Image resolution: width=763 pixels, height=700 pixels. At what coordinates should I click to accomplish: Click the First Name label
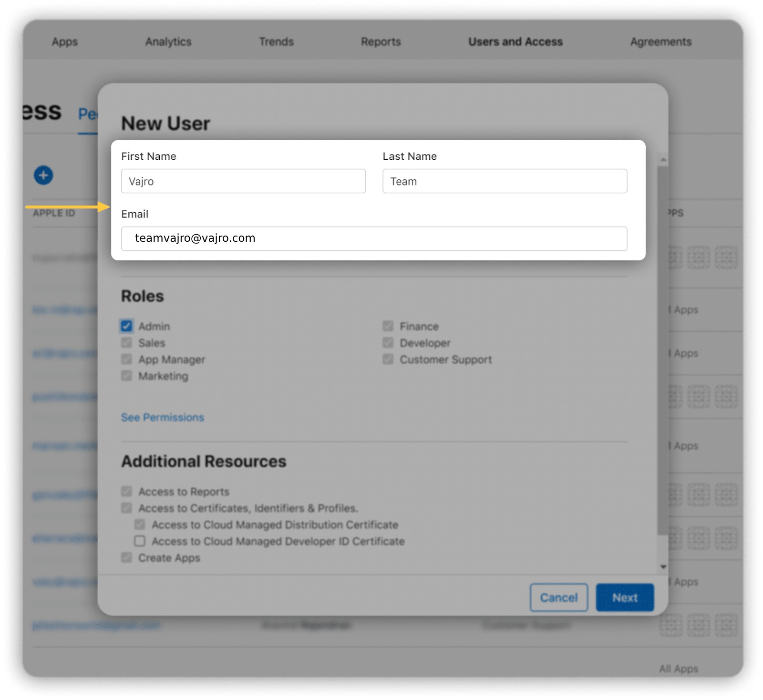pos(149,156)
